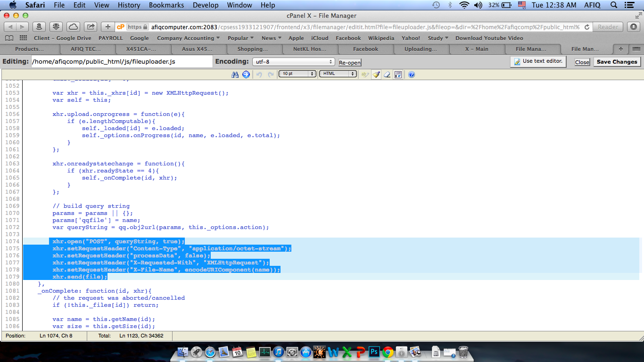Switch to the NetKL Hos... tab
644x362 pixels.
click(310, 49)
